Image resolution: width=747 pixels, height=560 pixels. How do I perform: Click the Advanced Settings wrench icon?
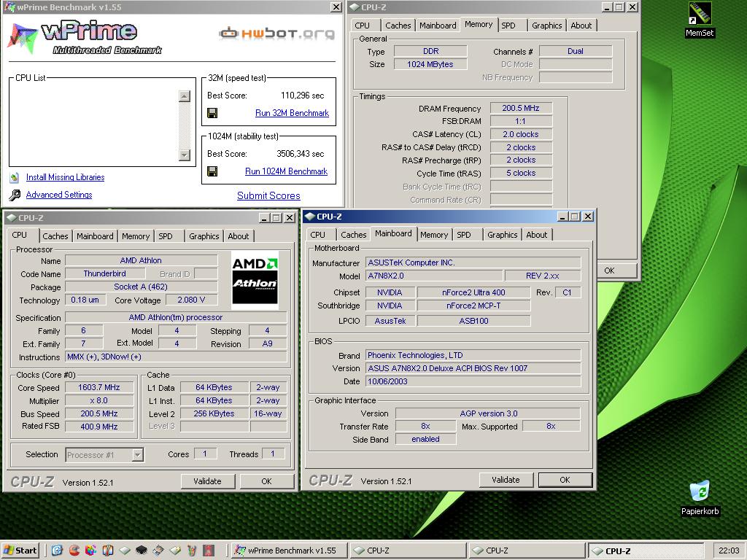tap(15, 195)
